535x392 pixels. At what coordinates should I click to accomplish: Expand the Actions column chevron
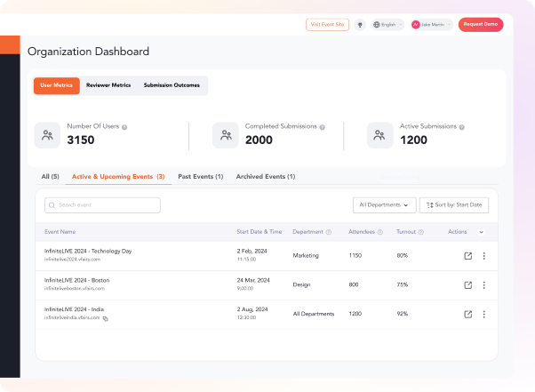pos(481,232)
